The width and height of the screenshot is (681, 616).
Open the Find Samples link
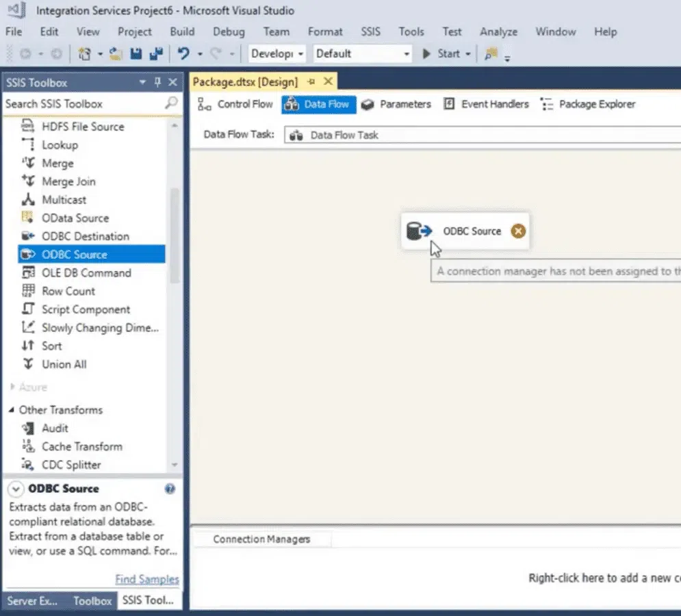pyautogui.click(x=146, y=579)
